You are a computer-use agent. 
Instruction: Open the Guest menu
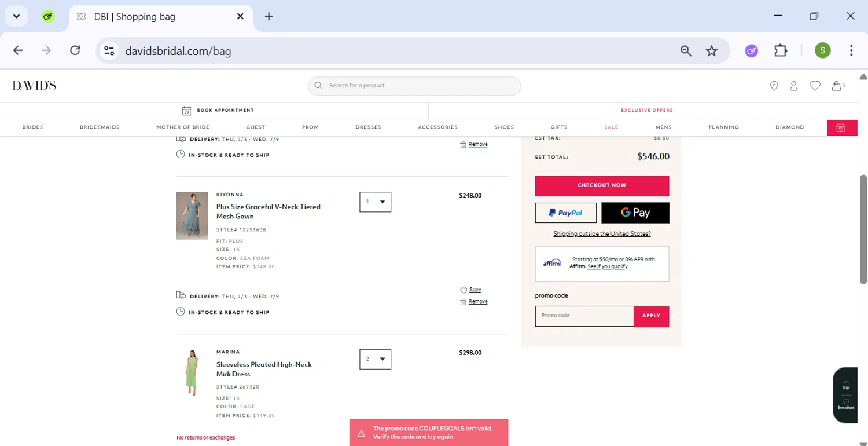(x=256, y=127)
